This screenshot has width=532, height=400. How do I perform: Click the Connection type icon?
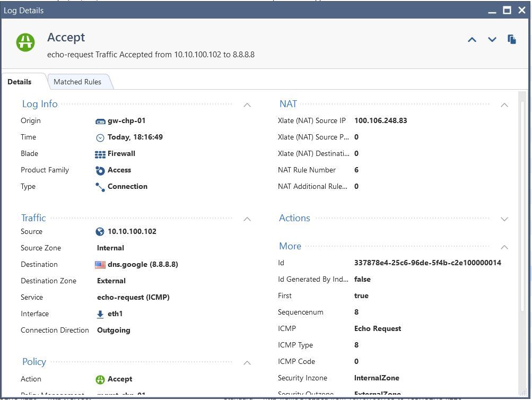point(100,187)
